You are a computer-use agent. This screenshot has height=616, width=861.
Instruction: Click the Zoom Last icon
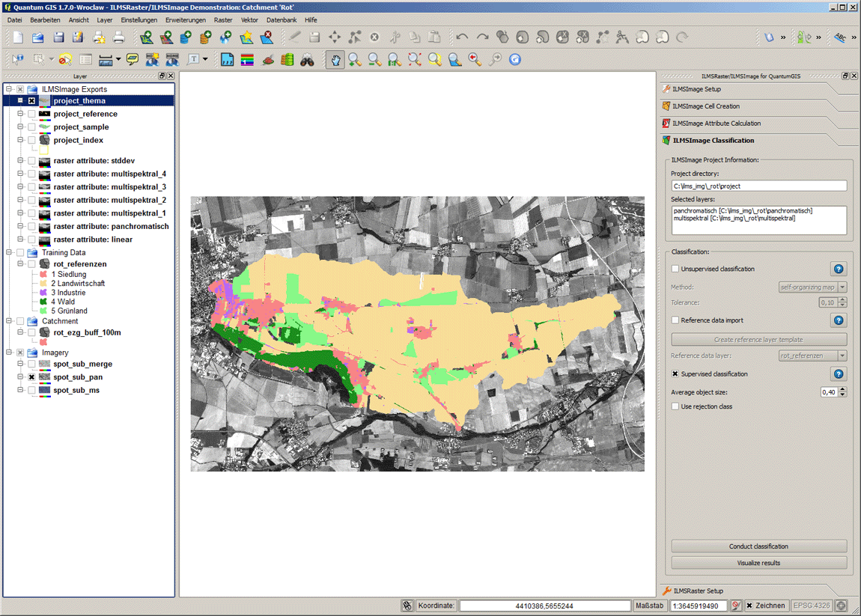475,60
